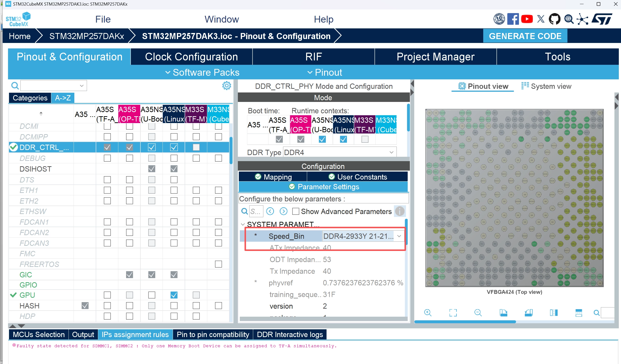This screenshot has width=621, height=364.
Task: Expand the Pinout menu
Action: click(325, 72)
